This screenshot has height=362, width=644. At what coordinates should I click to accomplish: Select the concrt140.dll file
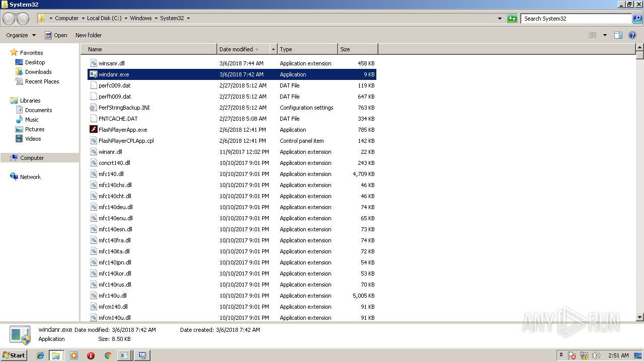click(x=232, y=163)
